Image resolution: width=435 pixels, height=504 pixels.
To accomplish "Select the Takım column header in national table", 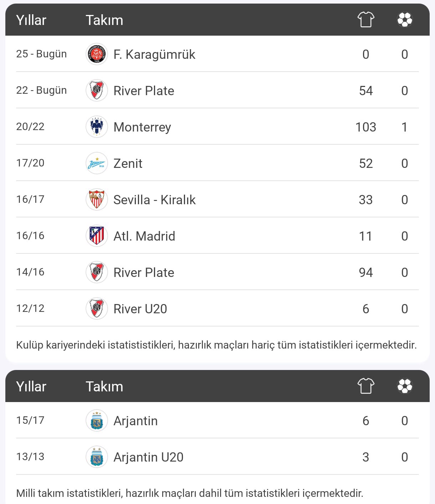I will (x=104, y=387).
